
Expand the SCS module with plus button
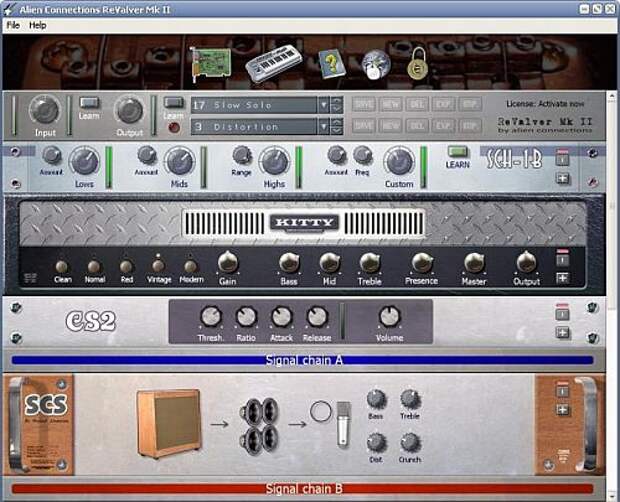pyautogui.click(x=562, y=410)
